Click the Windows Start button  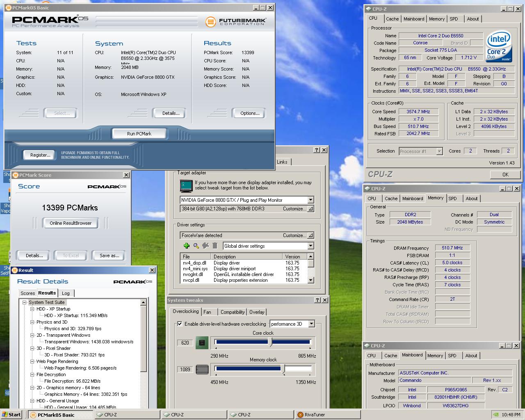[11, 414]
